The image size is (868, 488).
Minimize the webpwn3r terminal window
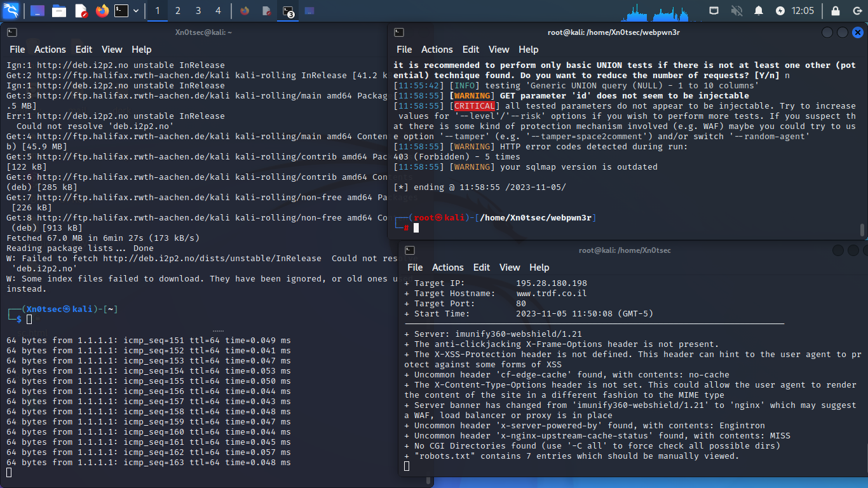click(x=827, y=32)
